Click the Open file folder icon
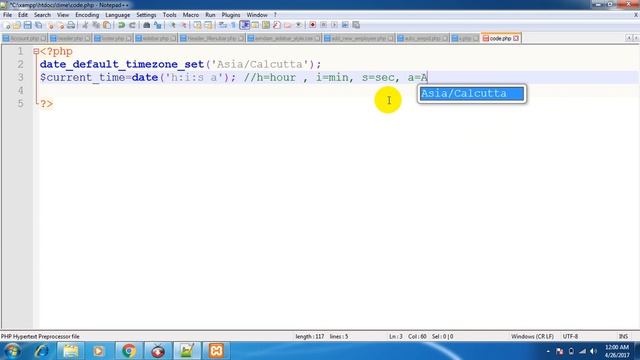 pos(17,25)
